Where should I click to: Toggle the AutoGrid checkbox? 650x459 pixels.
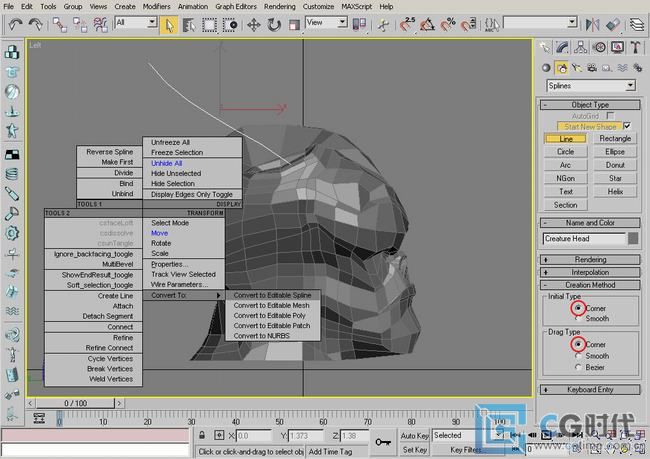pyautogui.click(x=610, y=116)
